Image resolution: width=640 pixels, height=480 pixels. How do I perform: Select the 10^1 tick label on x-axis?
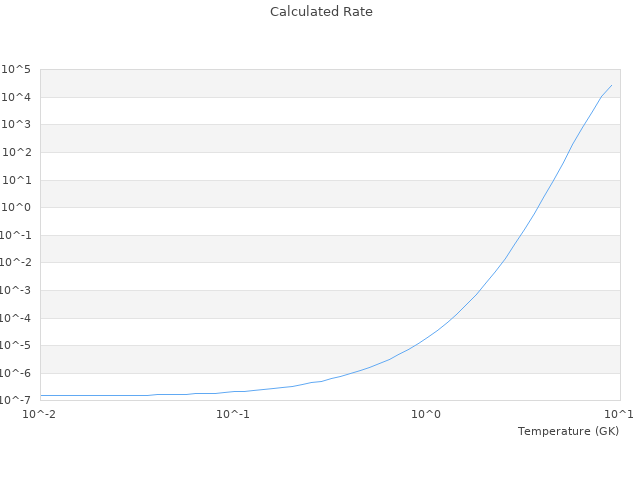(619, 414)
